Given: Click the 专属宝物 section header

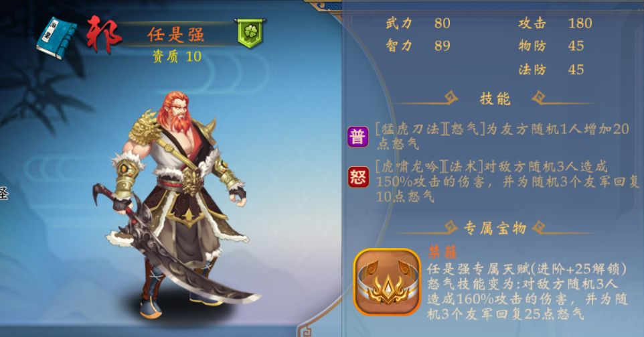Looking at the screenshot, I should click(495, 227).
